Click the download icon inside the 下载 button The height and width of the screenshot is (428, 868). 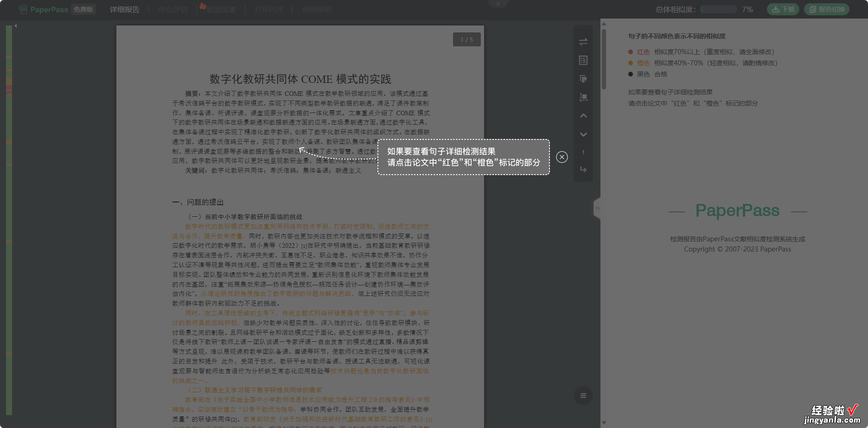point(775,9)
